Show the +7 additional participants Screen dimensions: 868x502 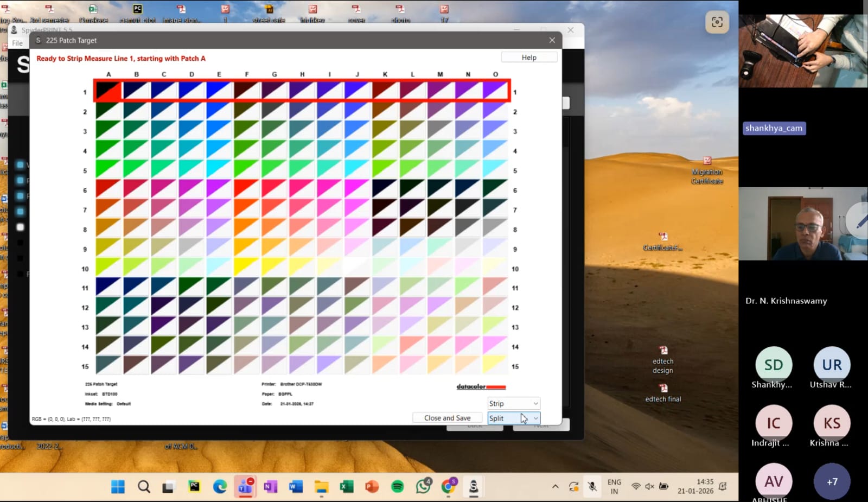point(832,481)
